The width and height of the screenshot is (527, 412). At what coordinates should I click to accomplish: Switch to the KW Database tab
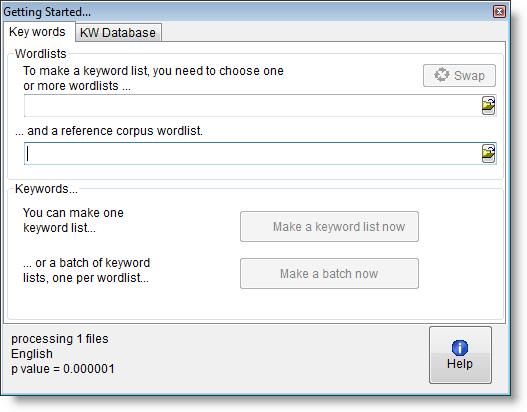click(118, 33)
